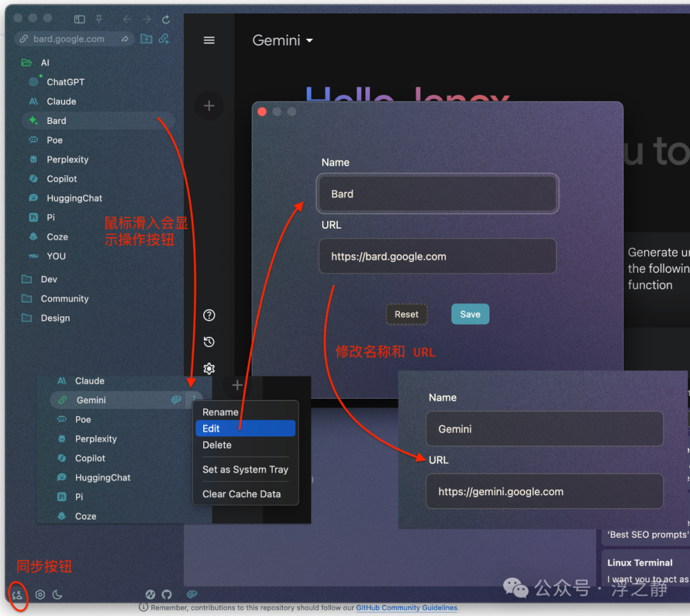Add a new link with the link-plus icon
The width and height of the screenshot is (690, 616).
click(164, 39)
